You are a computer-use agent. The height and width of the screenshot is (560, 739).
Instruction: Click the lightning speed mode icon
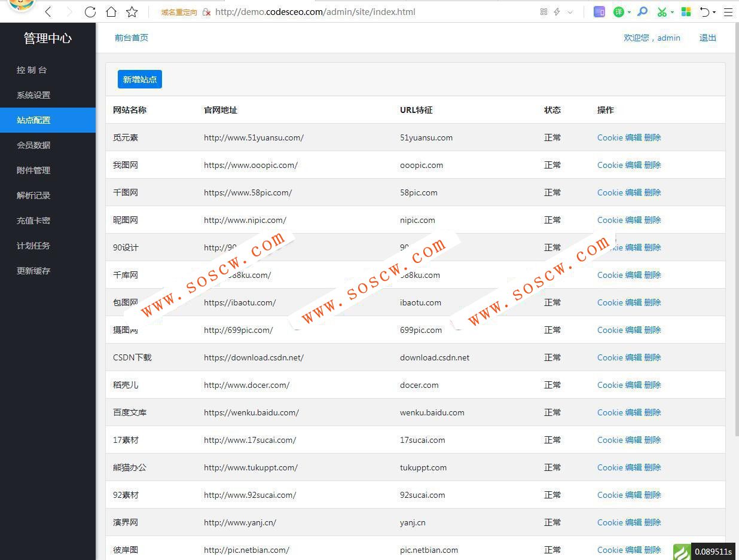pos(557,12)
